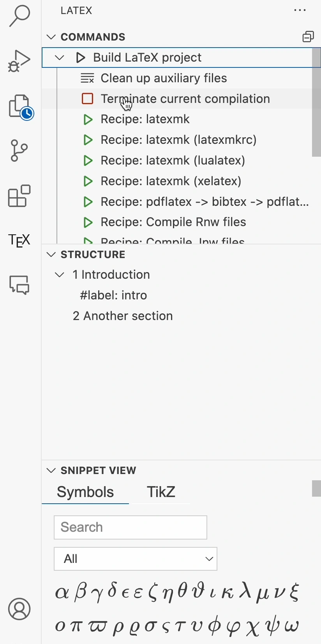This screenshot has width=321, height=644.
Task: Collapse the Build LaTeX project tree node
Action: pos(60,58)
